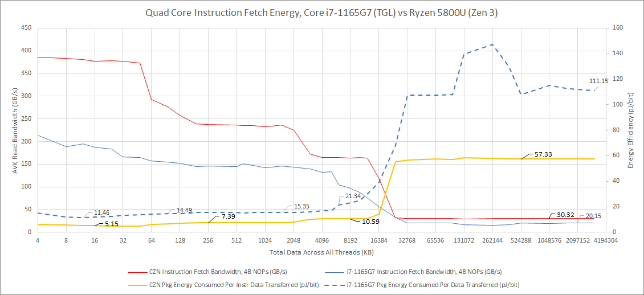Click the 450 tick on left axis
644x295 pixels.
coord(26,28)
